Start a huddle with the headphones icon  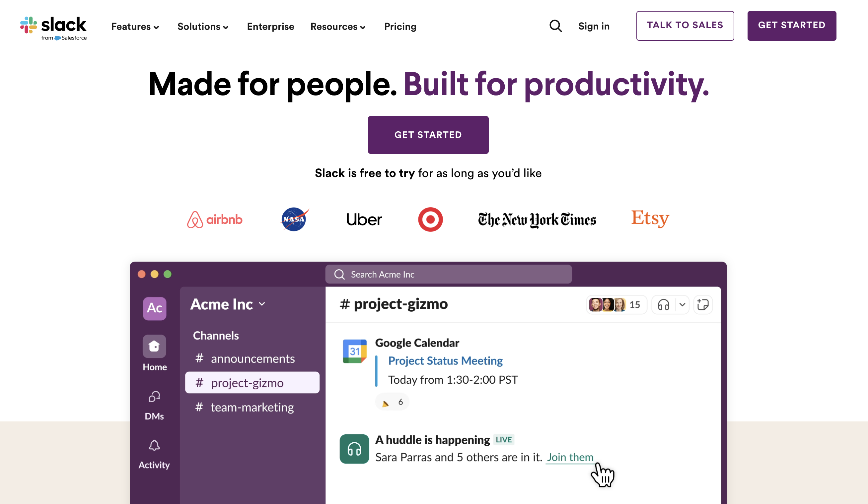pos(663,305)
